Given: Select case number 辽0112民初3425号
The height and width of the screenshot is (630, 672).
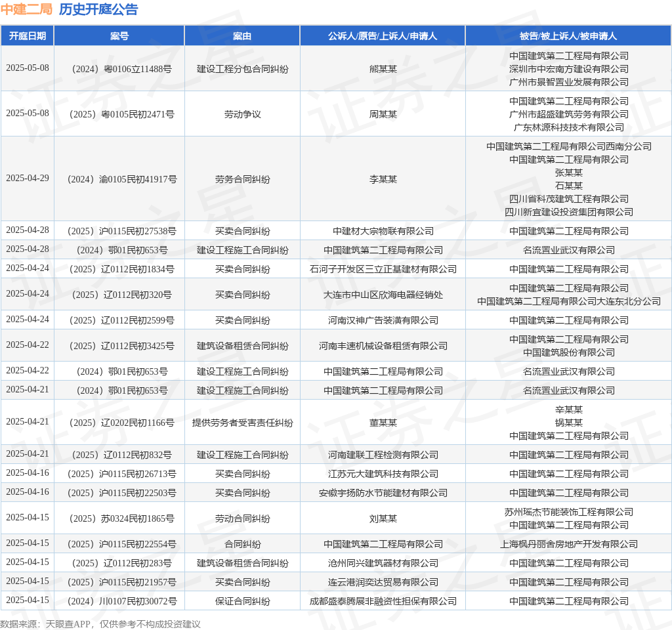Looking at the screenshot, I should pyautogui.click(x=121, y=346).
